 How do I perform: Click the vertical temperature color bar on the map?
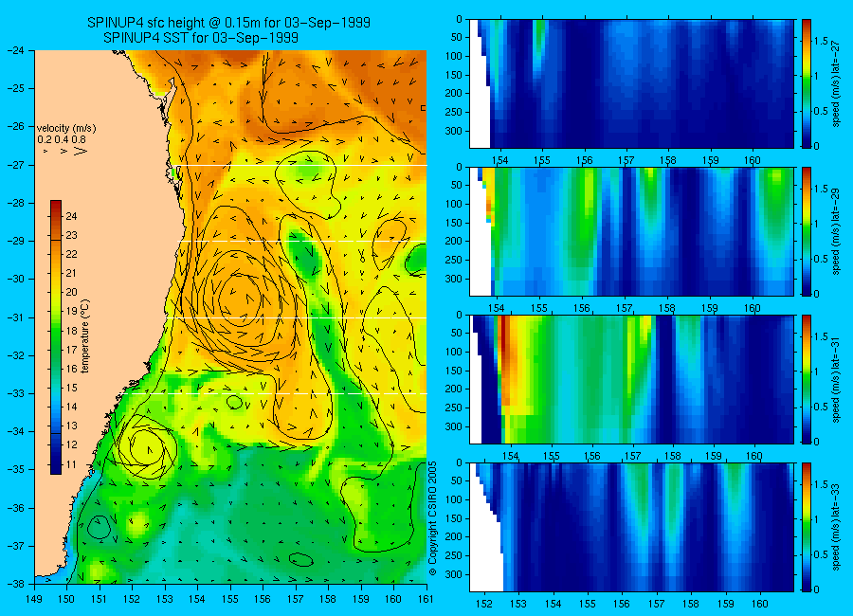pyautogui.click(x=56, y=337)
